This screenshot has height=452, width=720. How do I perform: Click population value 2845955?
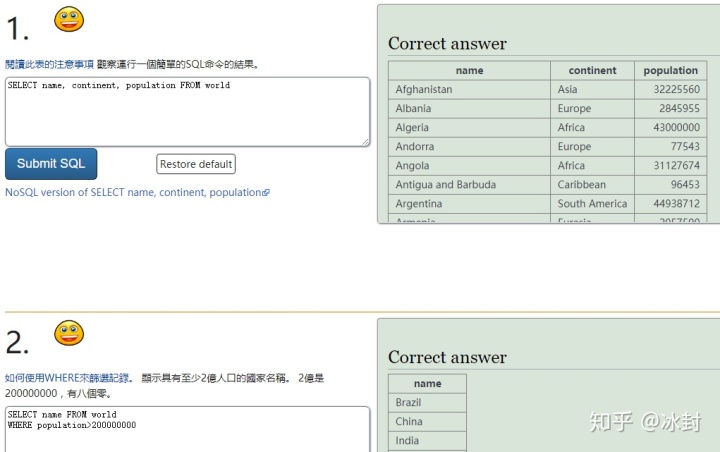tap(670, 108)
